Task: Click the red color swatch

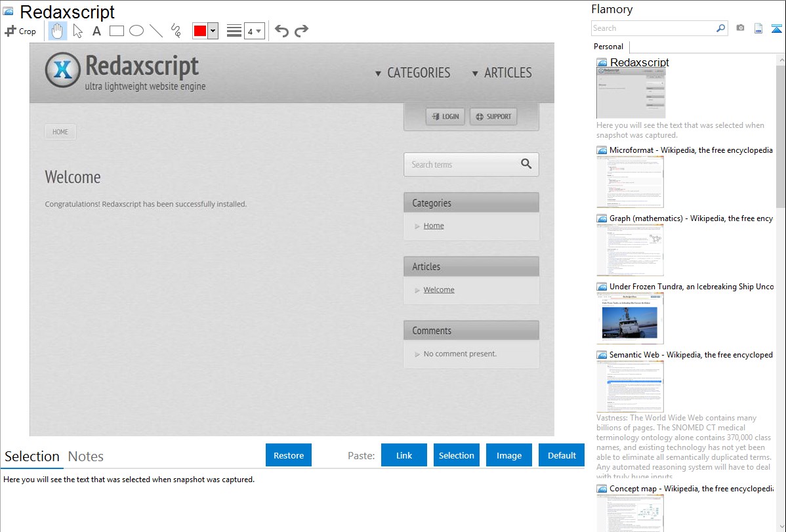Action: (200, 31)
